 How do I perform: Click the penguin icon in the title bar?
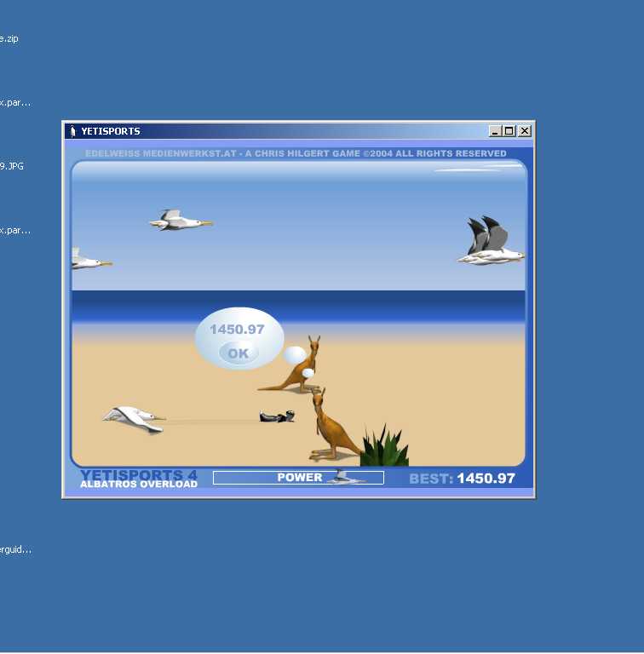(73, 131)
